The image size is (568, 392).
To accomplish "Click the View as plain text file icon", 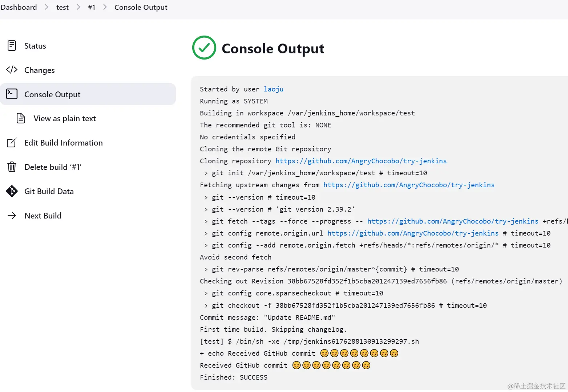I will (x=21, y=118).
